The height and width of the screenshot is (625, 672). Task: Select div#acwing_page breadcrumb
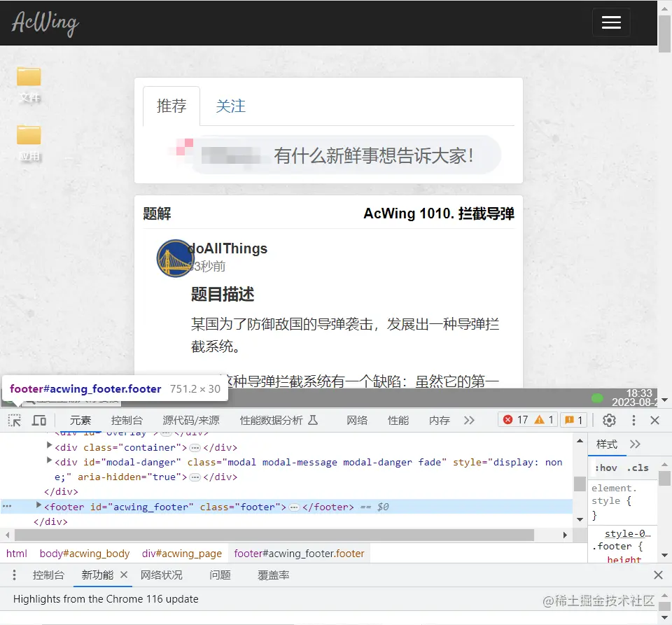[x=182, y=554]
